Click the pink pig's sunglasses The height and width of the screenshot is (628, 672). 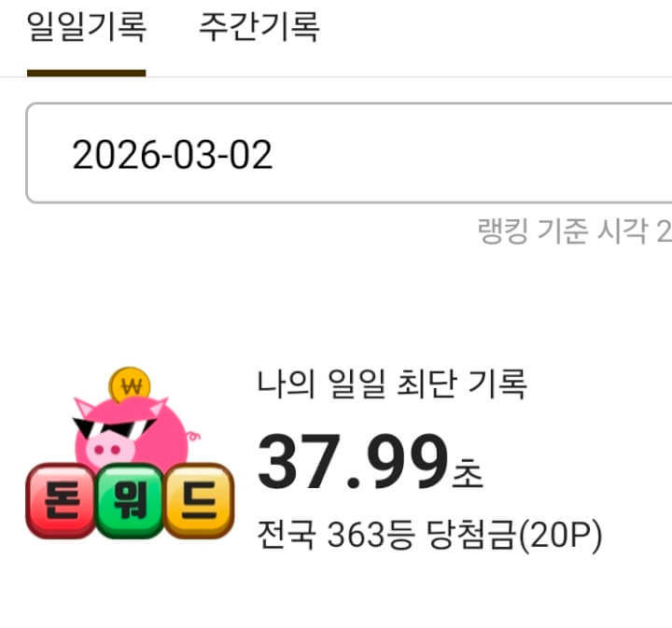pyautogui.click(x=114, y=428)
